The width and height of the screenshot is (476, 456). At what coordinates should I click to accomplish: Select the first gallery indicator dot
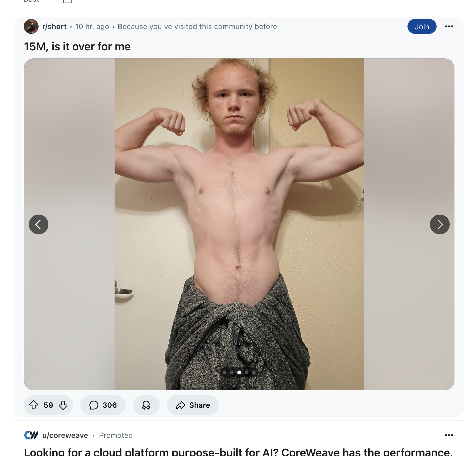coord(224,372)
